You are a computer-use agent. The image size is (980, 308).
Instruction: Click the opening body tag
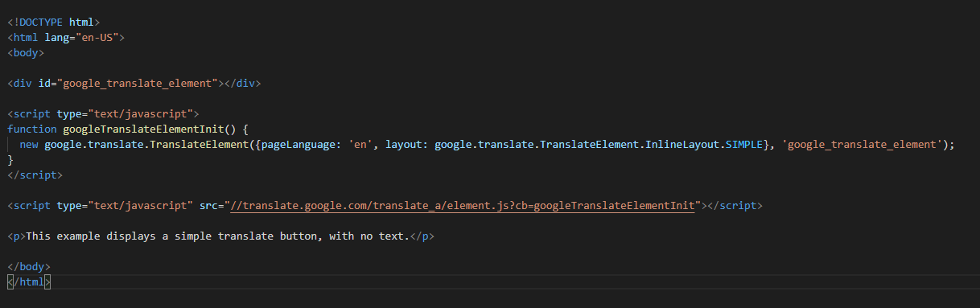pos(26,53)
